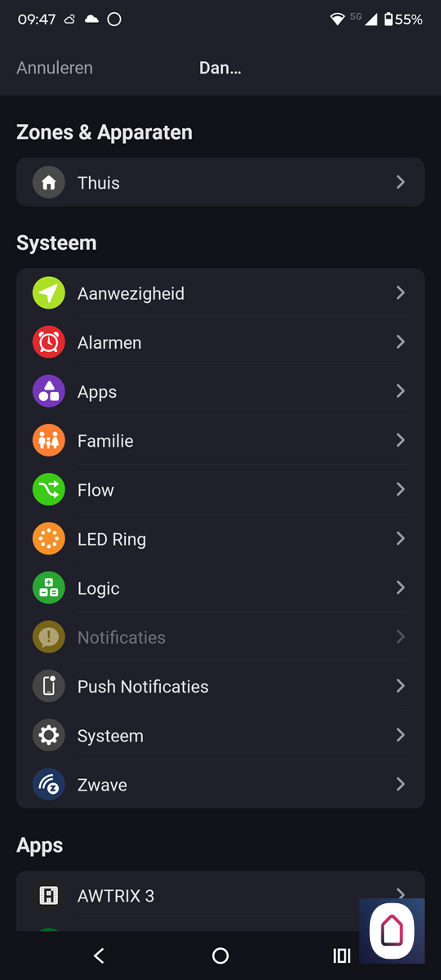Screen dimensions: 441x980
Task: Tap the Push Notificaties phone icon
Action: (49, 687)
